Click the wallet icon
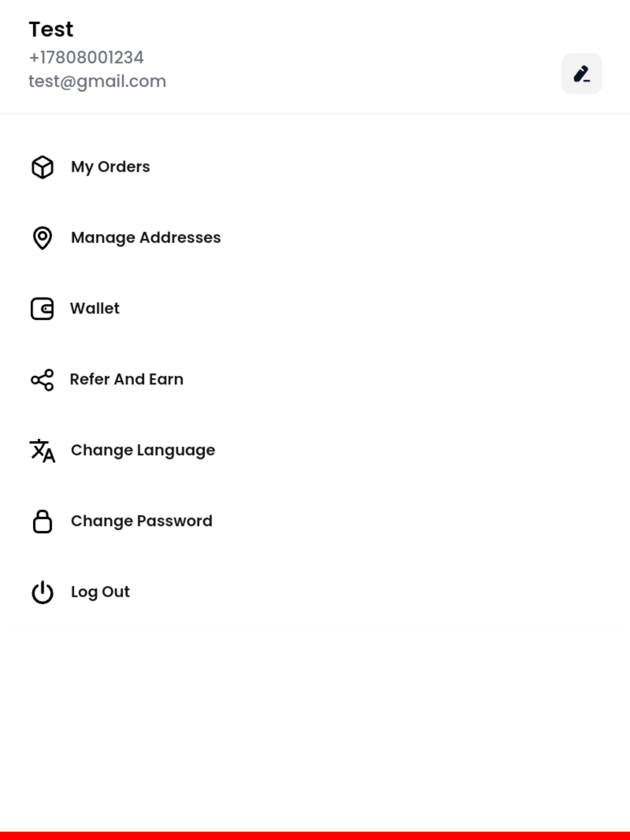The height and width of the screenshot is (840, 630). [42, 309]
